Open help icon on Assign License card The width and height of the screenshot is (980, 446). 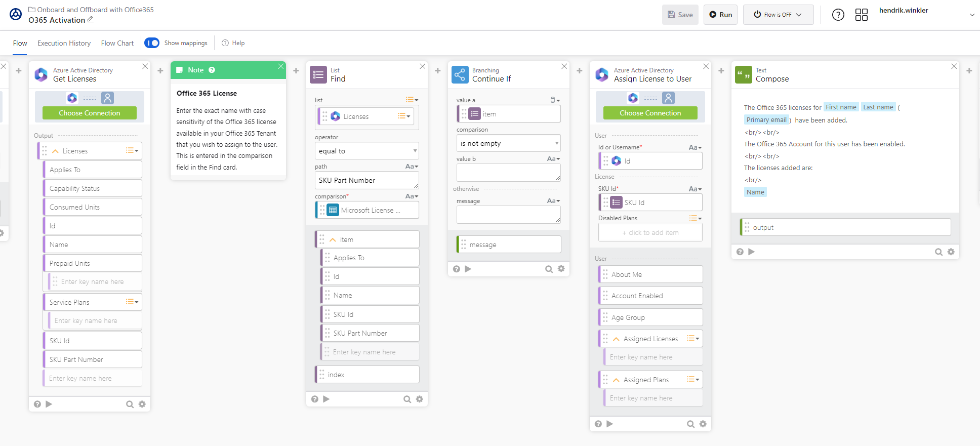pos(598,424)
